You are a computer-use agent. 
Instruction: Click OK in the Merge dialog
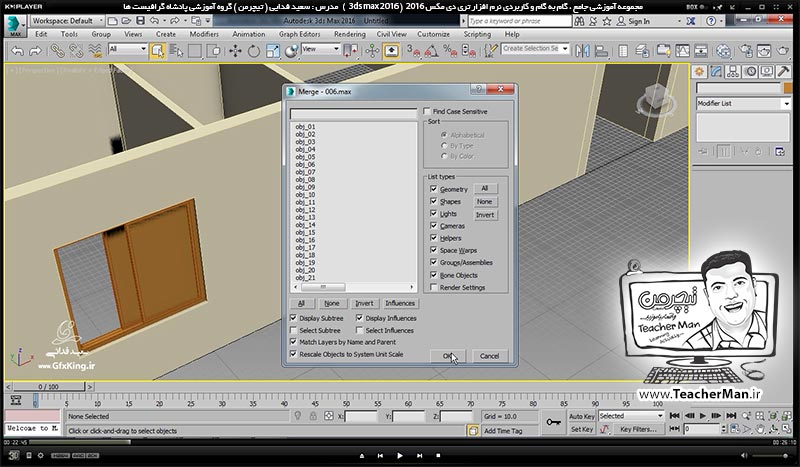coord(447,356)
